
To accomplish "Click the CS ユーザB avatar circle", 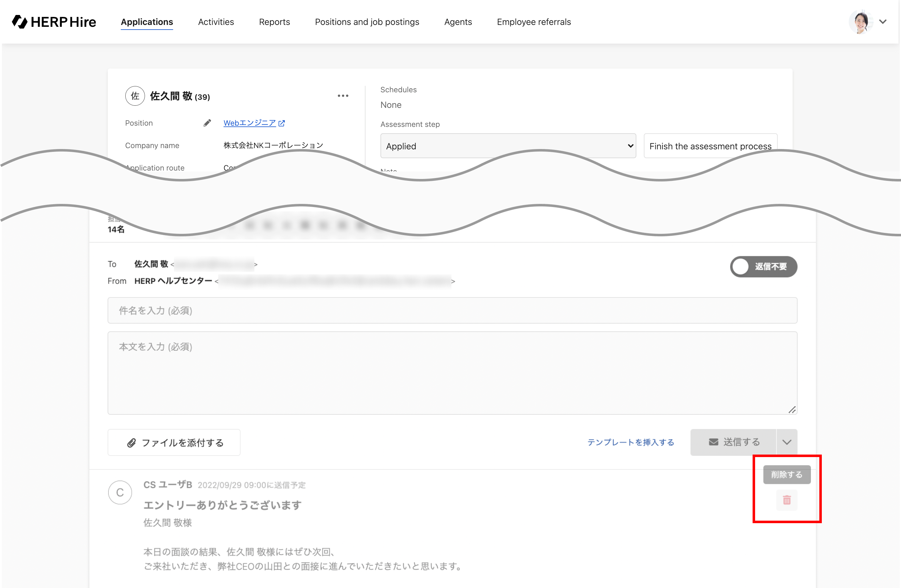I will (x=120, y=492).
